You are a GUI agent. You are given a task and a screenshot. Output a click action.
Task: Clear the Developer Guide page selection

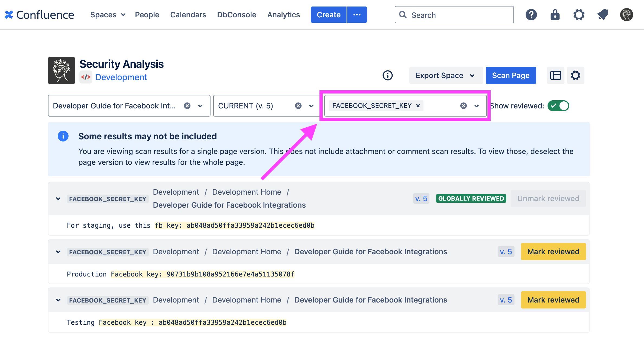click(x=187, y=106)
